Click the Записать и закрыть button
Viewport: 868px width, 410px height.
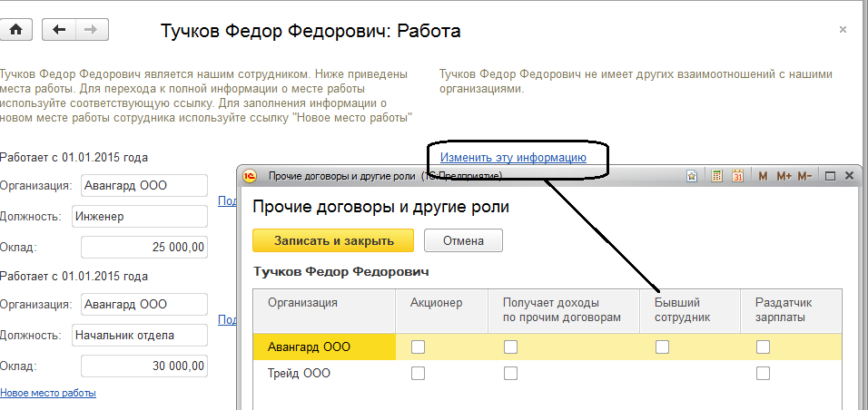pos(332,240)
